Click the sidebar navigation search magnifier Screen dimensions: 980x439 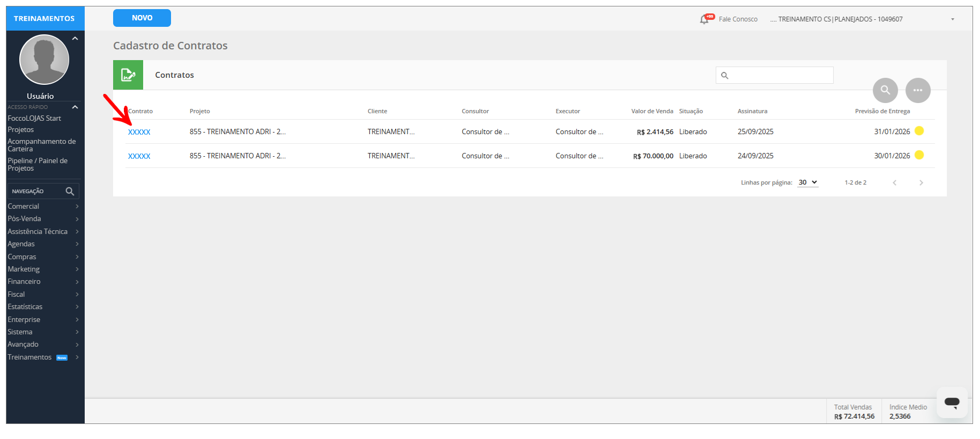tap(70, 191)
